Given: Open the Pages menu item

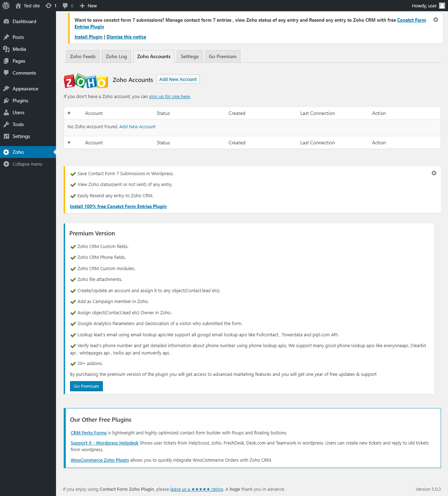Looking at the screenshot, I should 28,61.
